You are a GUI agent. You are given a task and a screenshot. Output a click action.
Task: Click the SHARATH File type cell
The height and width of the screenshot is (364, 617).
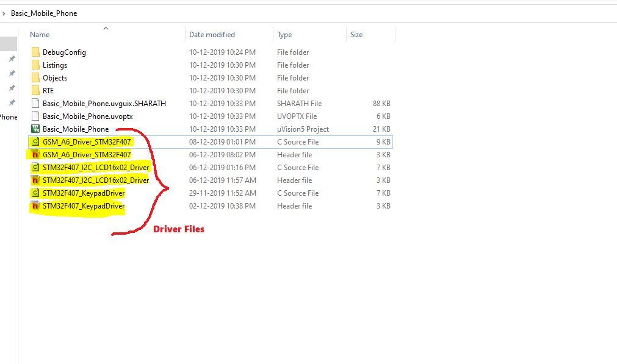299,104
